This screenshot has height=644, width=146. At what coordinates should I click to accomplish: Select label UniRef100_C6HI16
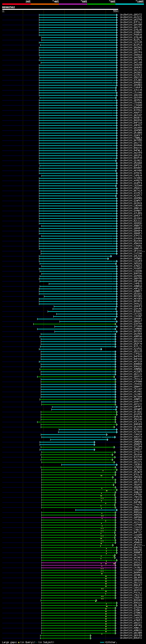(x=131, y=588)
